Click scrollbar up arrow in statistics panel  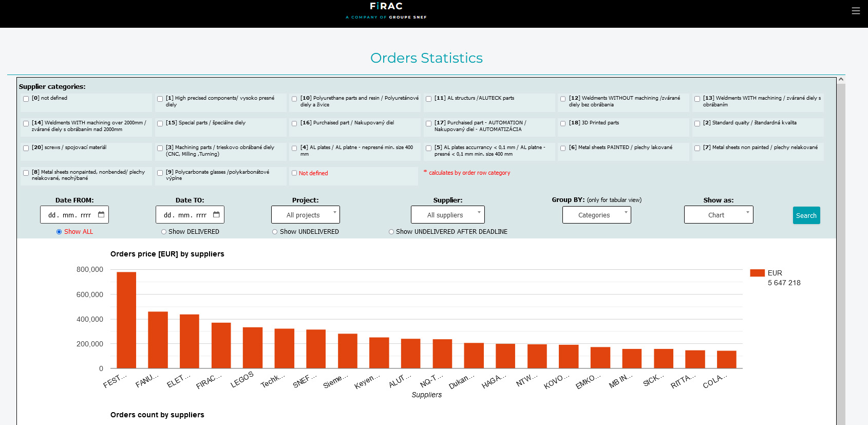841,80
